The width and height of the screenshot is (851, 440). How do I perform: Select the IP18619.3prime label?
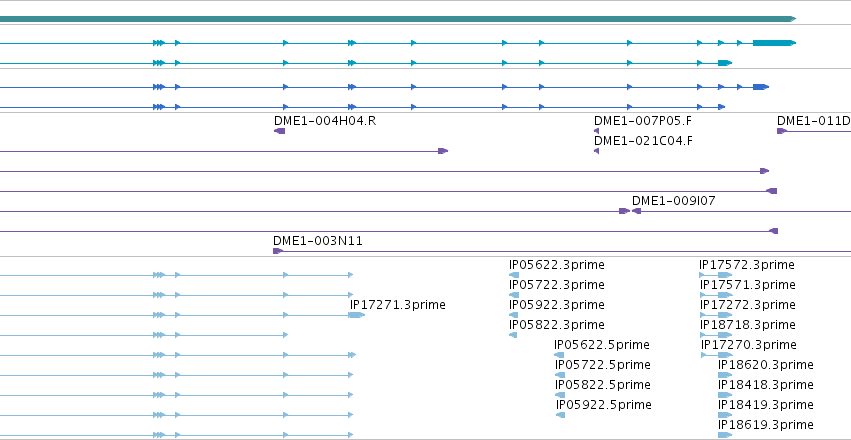pos(766,425)
